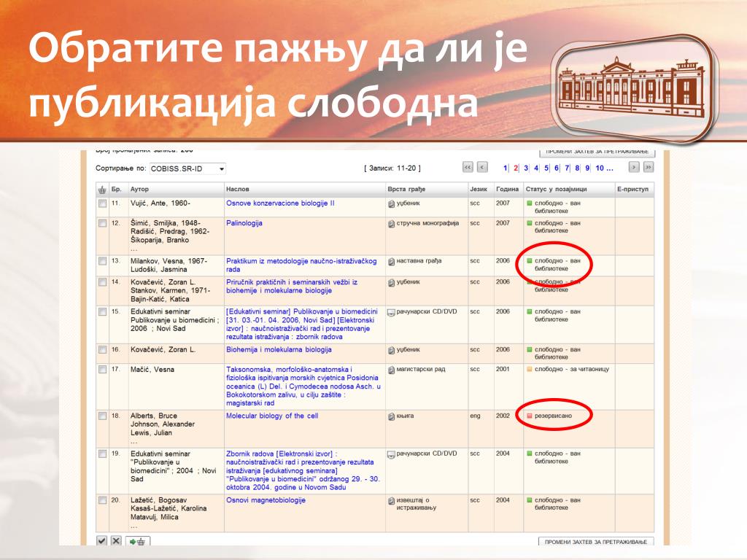Open Osnovi magnetobiologije link

point(266,500)
